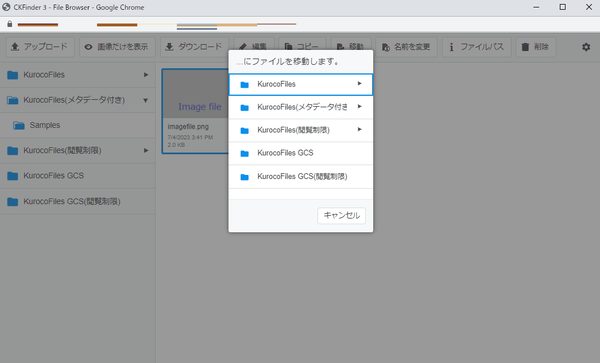Screen dimensions: 600x363
Task: Click the imagefile.png file name
Action: [x=188, y=127]
